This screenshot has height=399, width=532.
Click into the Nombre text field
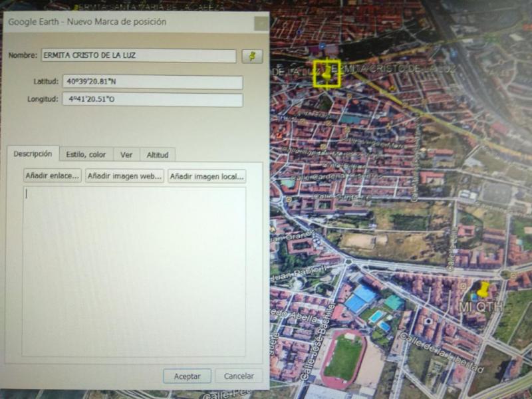point(138,56)
